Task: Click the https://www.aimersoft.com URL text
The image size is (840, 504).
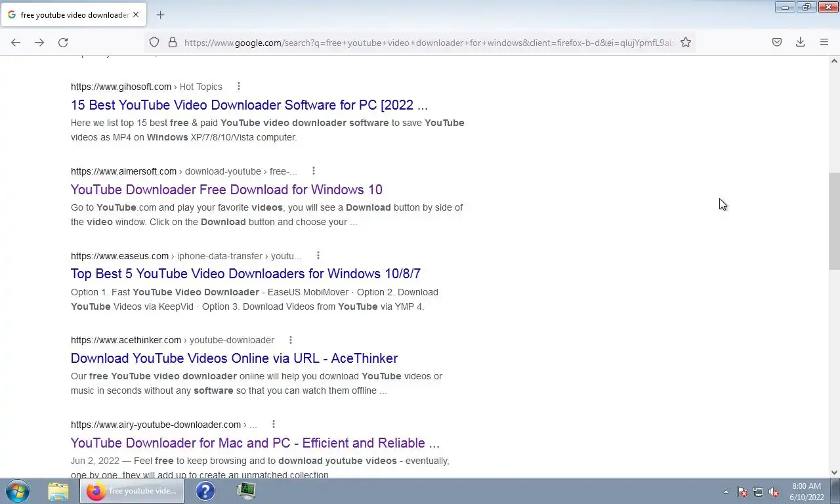Action: click(x=123, y=171)
